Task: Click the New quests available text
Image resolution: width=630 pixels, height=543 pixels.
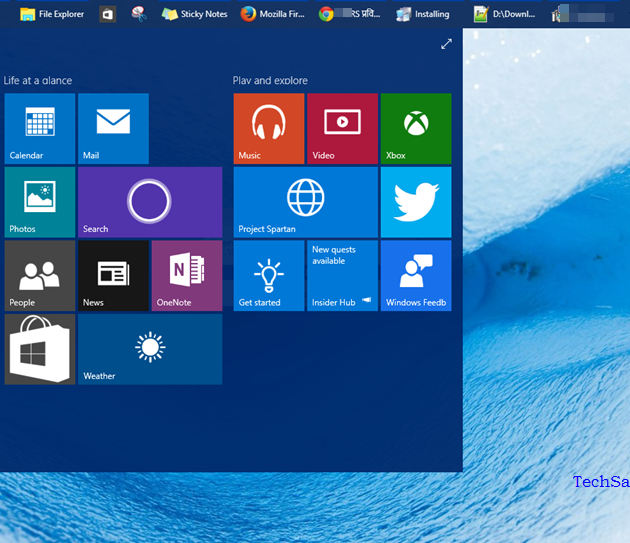Action: [x=334, y=255]
